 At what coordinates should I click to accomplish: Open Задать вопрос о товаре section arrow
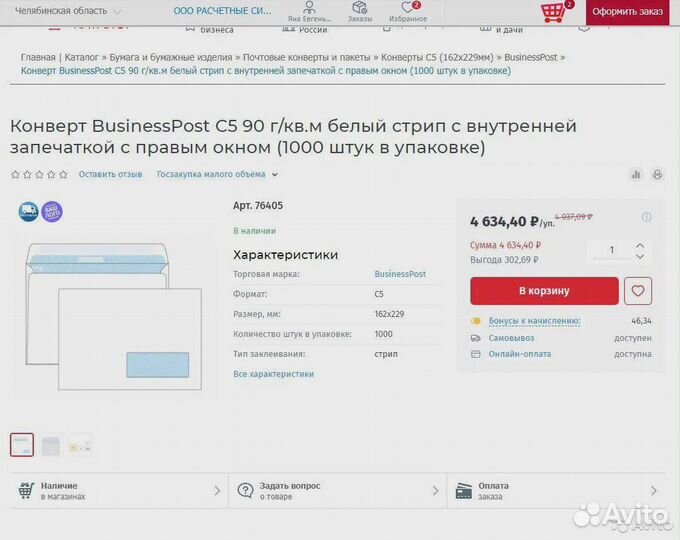pyautogui.click(x=435, y=491)
